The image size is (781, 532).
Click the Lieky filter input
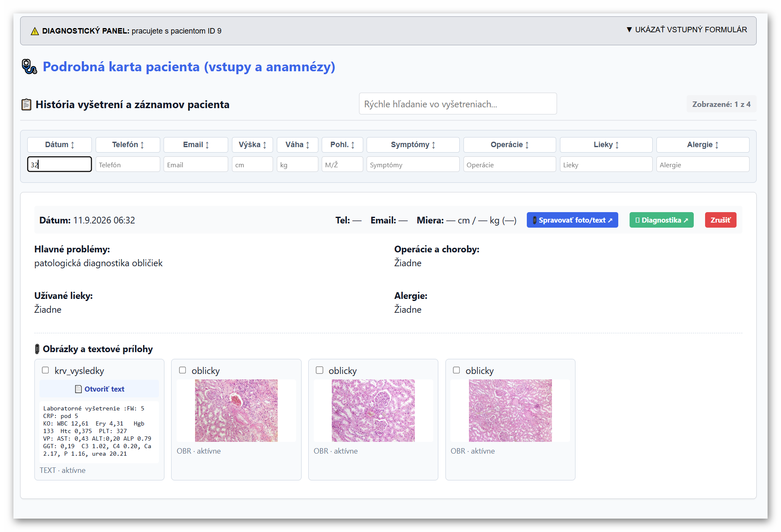[x=606, y=164]
